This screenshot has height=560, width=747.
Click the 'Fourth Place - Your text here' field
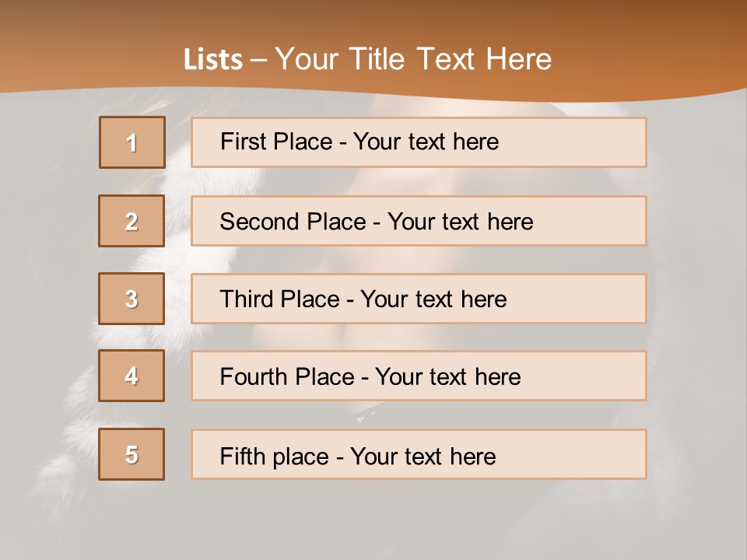point(419,376)
